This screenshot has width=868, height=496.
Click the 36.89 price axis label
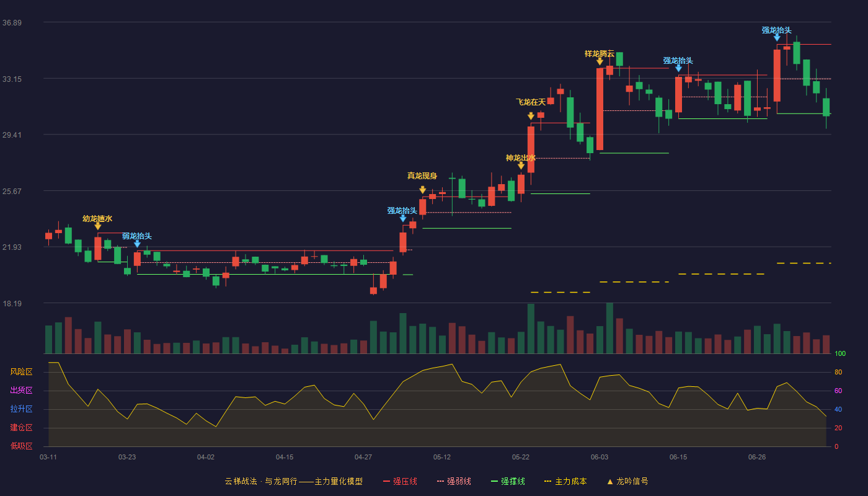point(12,23)
